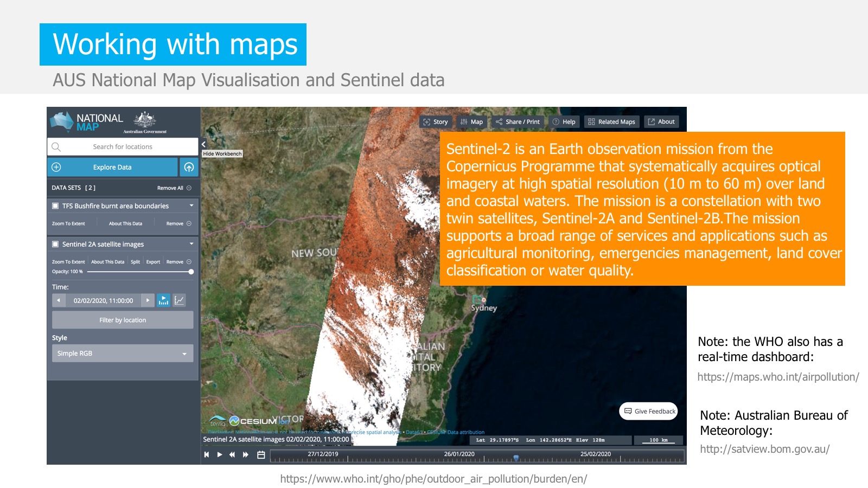Click the plus icon in Explore Data

tap(56, 167)
